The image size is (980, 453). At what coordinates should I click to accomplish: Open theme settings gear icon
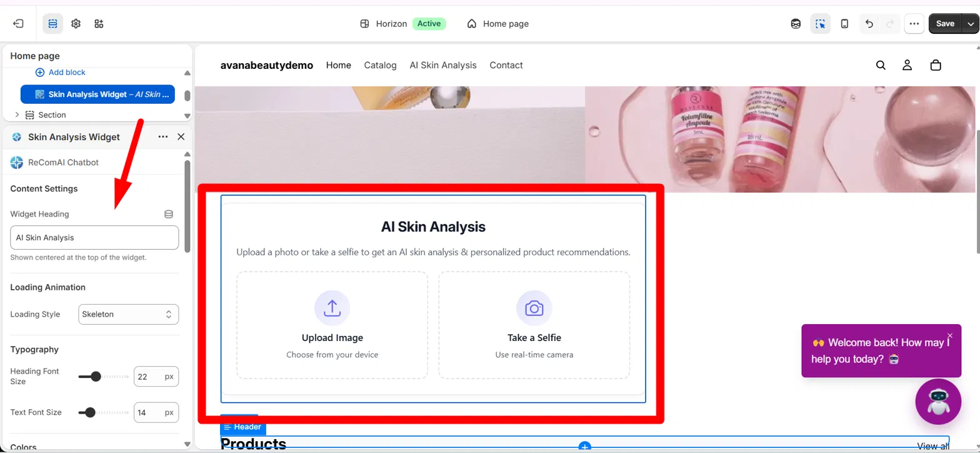76,24
